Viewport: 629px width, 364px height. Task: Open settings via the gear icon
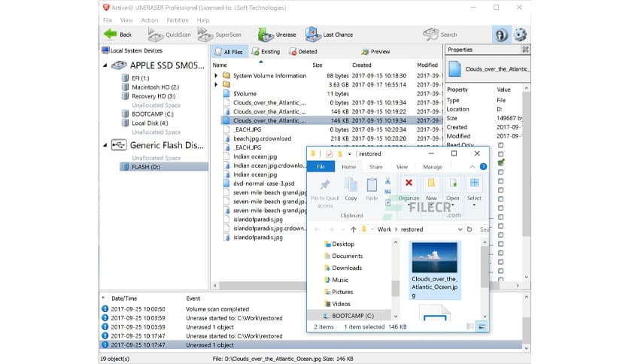pos(521,35)
